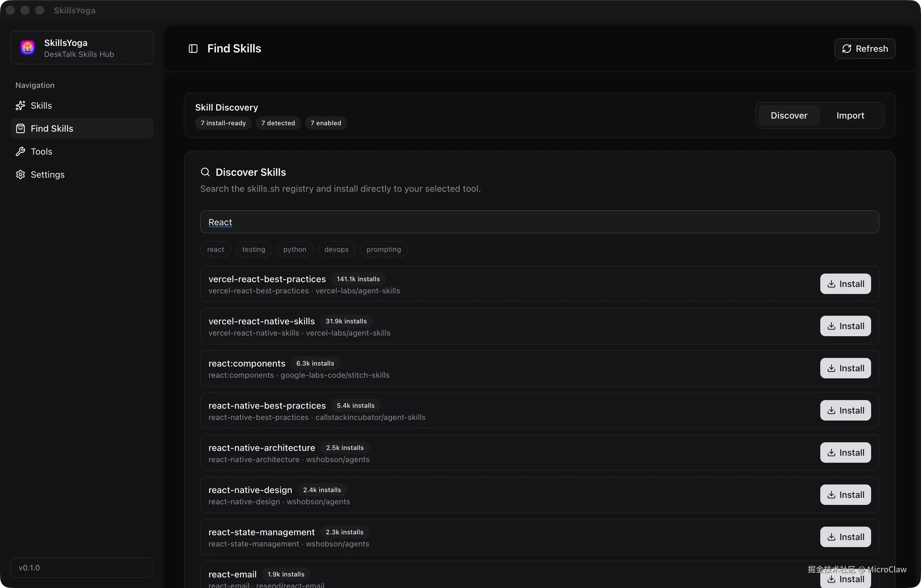The width and height of the screenshot is (921, 588).
Task: Install react-native-architecture skill
Action: coord(845,453)
